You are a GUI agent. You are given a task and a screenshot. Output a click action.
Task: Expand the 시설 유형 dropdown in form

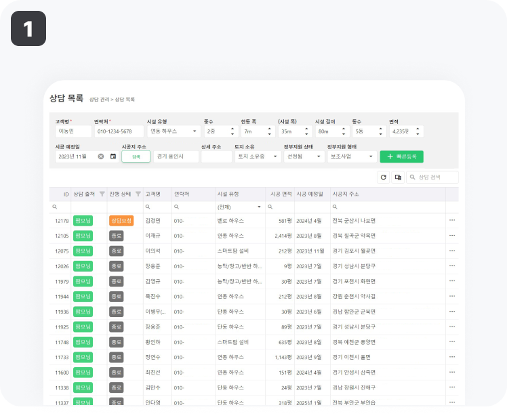[x=195, y=131]
